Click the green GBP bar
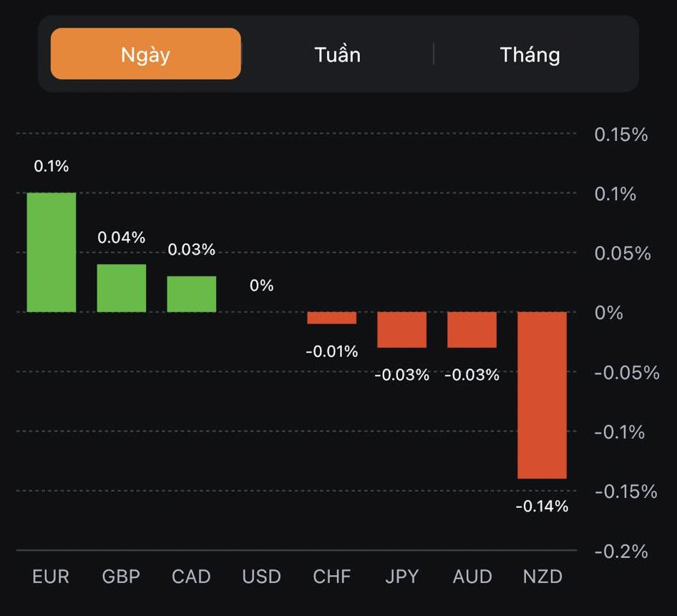 (x=122, y=288)
